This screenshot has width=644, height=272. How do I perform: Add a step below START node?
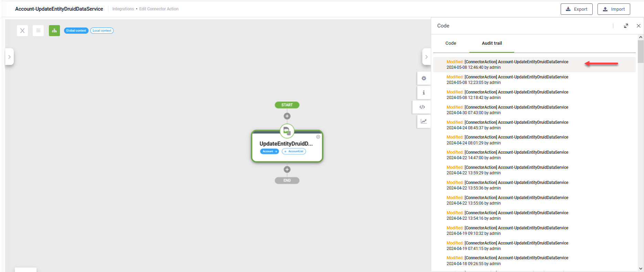[x=287, y=116]
